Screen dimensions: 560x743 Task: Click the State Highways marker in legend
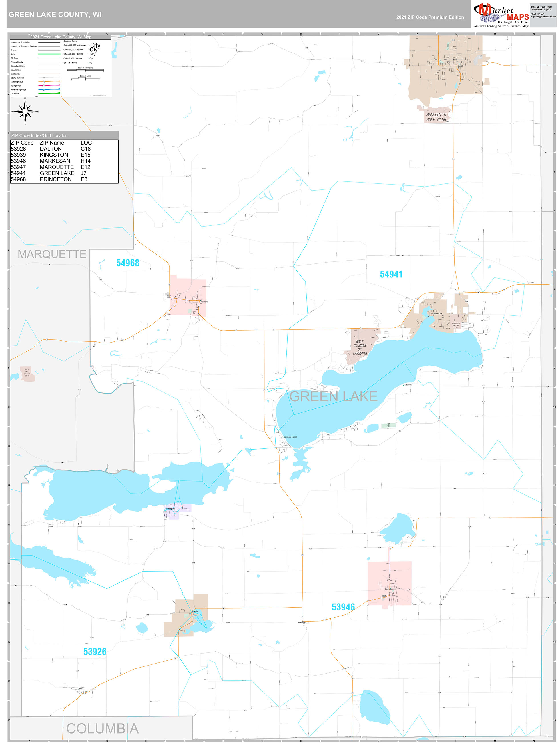pyautogui.click(x=44, y=82)
